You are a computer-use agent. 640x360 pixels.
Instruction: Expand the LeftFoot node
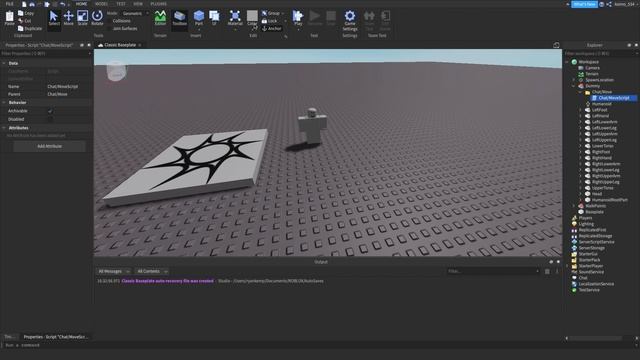coord(581,110)
